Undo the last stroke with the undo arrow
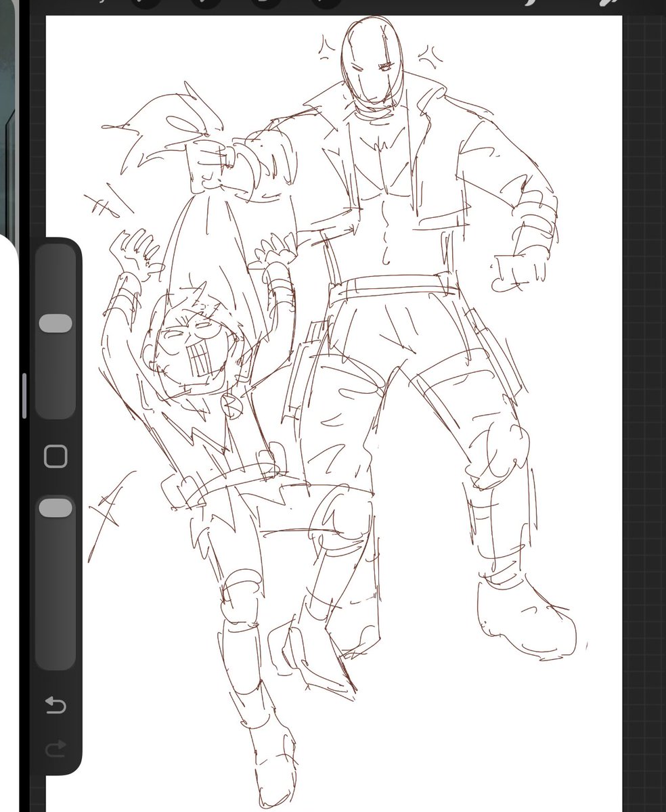This screenshot has height=812, width=666. click(56, 706)
